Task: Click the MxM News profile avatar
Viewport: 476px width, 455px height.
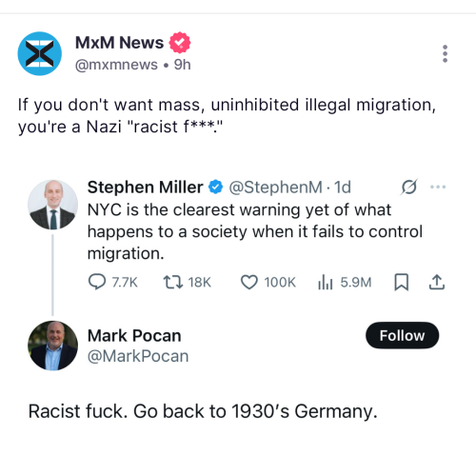Action: (x=40, y=53)
